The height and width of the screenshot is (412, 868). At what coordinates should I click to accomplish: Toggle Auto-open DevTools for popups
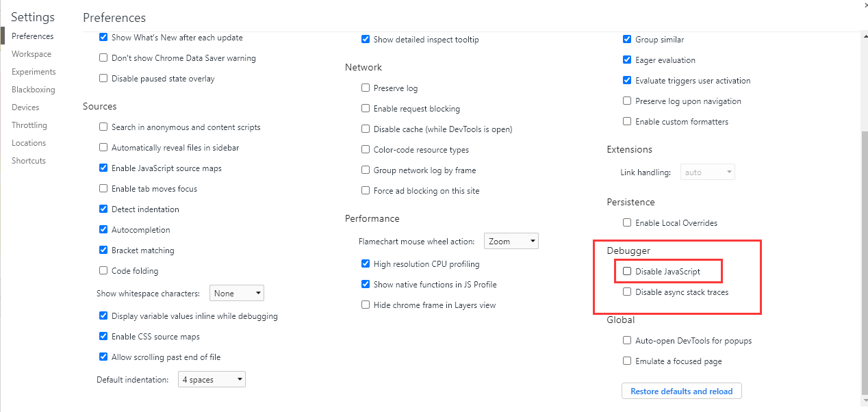coord(627,341)
